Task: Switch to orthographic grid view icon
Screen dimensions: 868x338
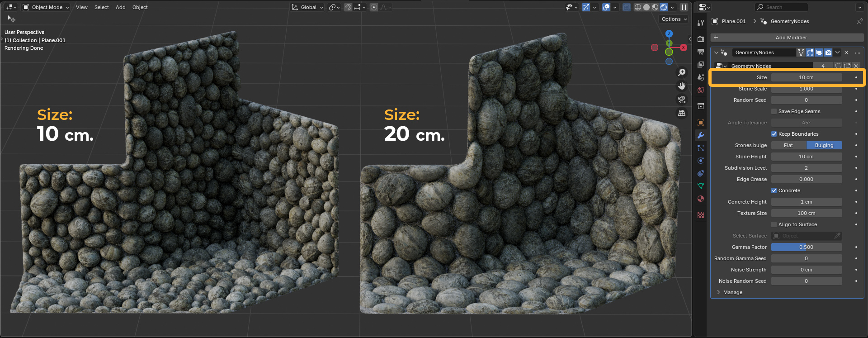Action: [x=682, y=113]
